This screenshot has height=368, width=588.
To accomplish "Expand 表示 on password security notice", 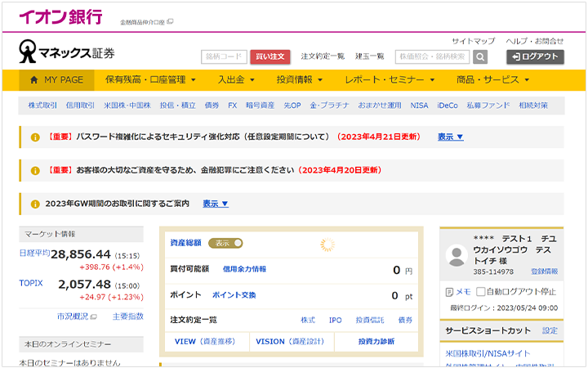I will [450, 137].
